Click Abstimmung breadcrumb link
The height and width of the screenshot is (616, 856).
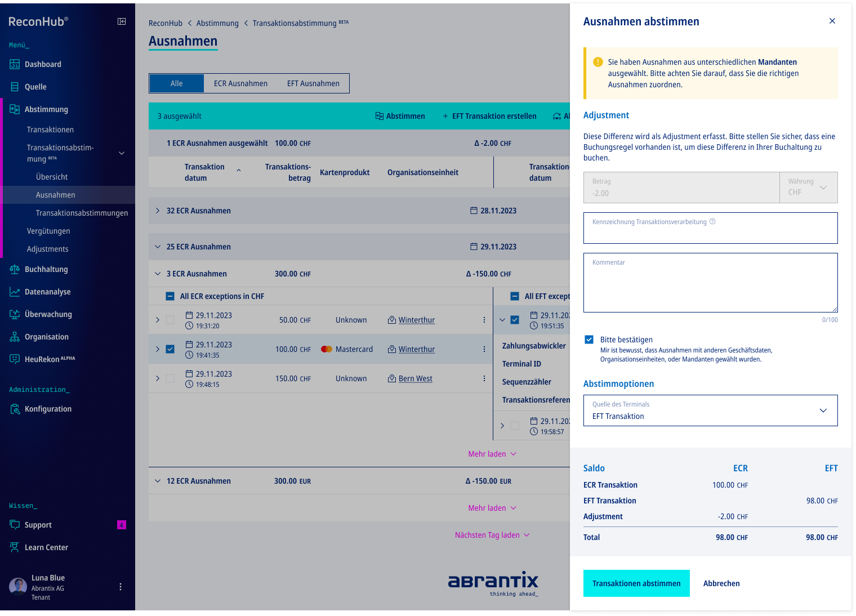(217, 23)
